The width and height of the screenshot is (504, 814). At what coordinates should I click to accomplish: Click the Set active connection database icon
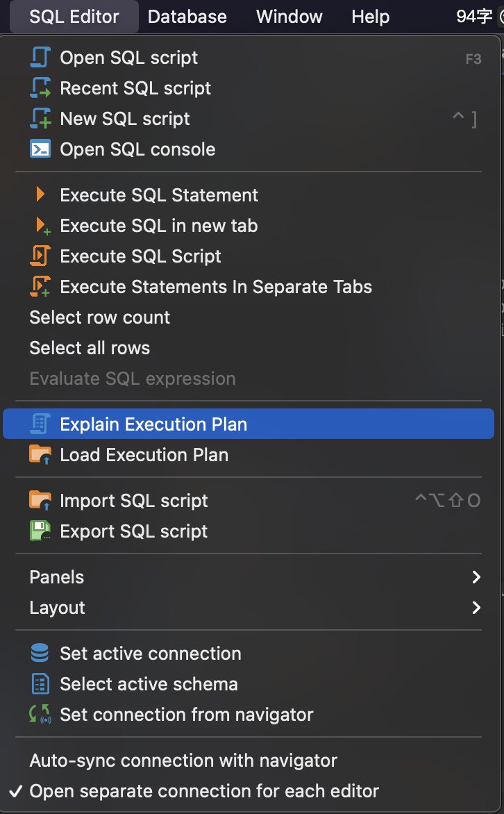click(x=40, y=653)
